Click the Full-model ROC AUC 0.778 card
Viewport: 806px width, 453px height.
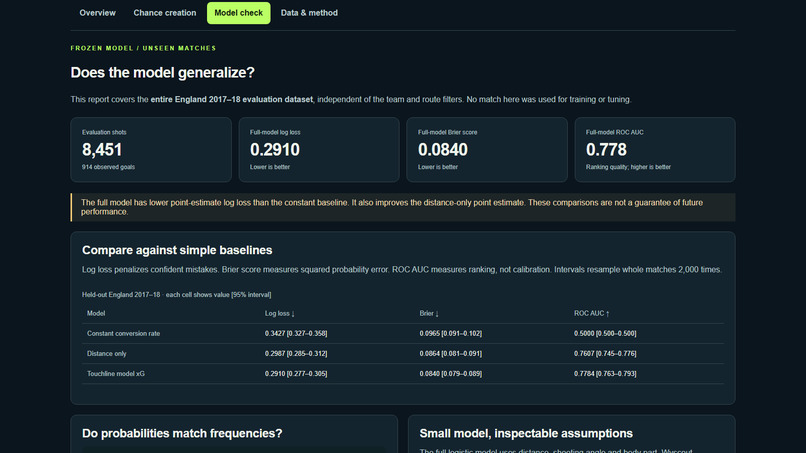[x=655, y=150]
